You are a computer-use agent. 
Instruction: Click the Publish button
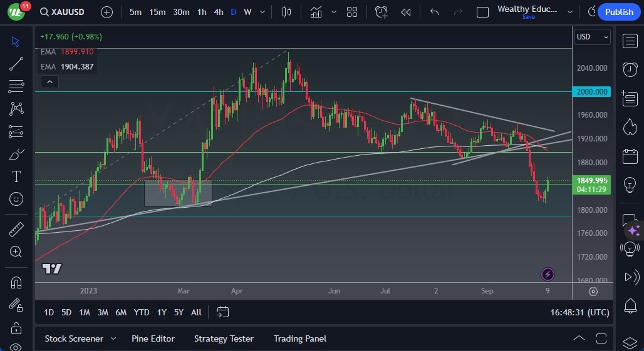tap(619, 12)
